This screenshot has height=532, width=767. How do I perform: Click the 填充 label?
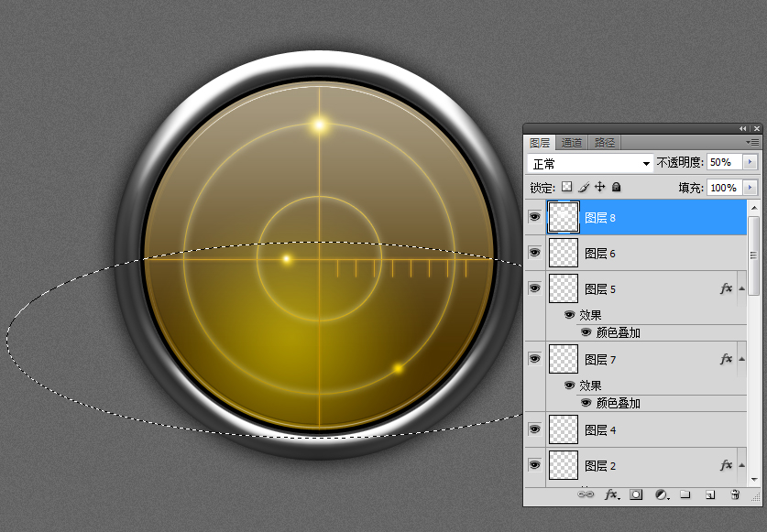(691, 188)
